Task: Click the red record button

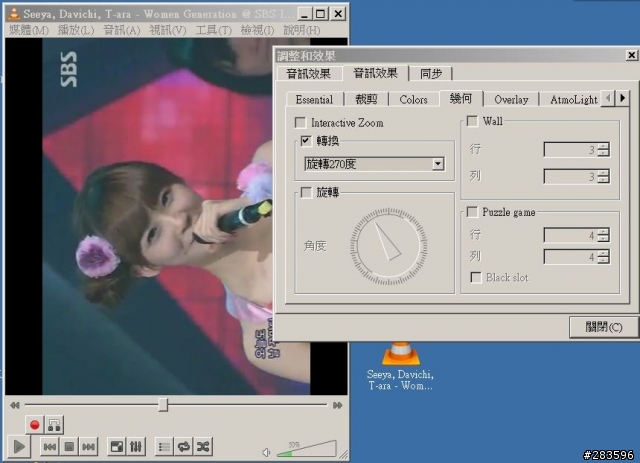Action: 35,425
